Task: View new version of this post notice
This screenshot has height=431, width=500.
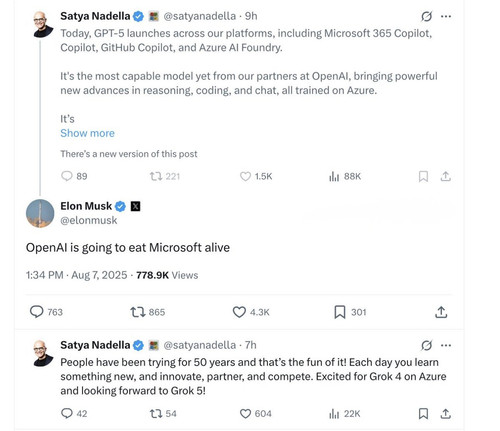Action: tap(129, 154)
